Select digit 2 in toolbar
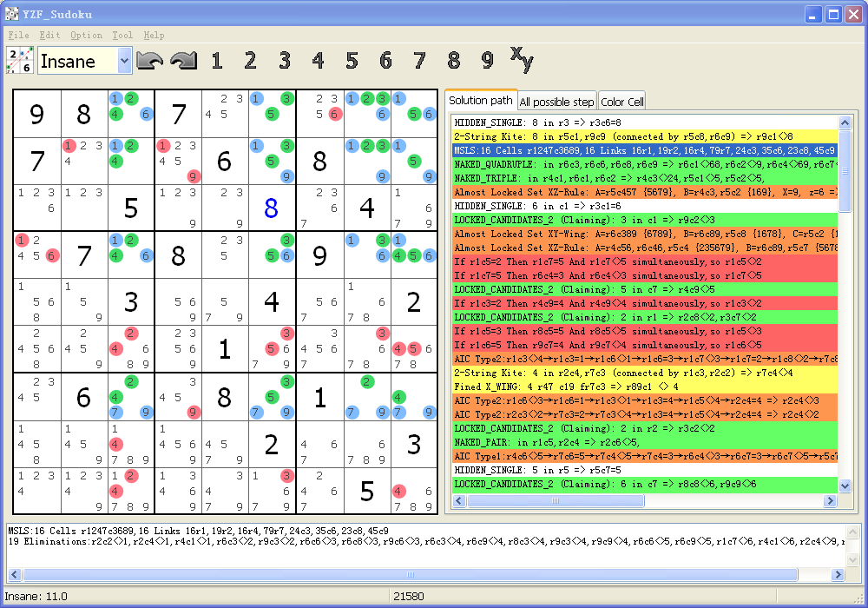 click(251, 61)
